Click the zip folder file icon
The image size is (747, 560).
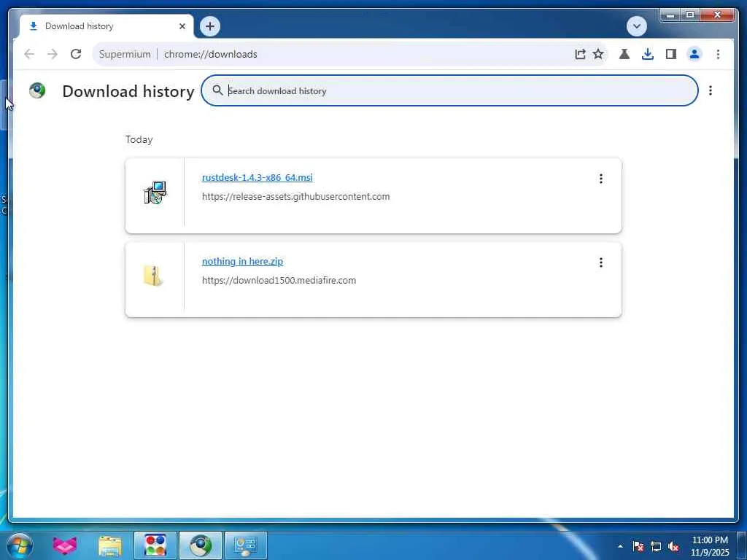153,276
